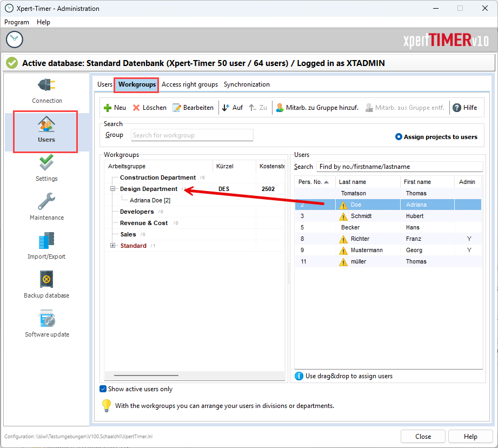Open Settings checkmark icon in sidebar
This screenshot has height=448, width=498.
(47, 163)
